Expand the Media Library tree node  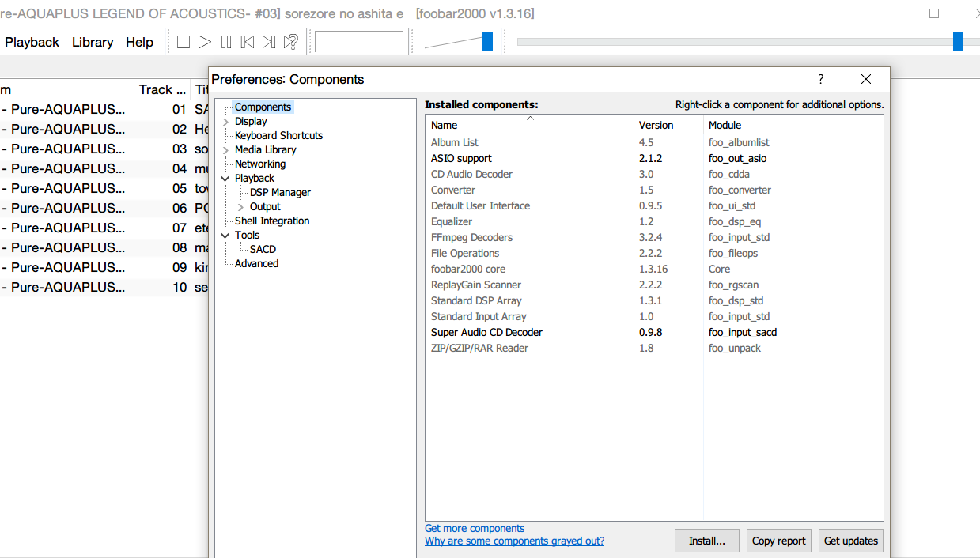pyautogui.click(x=226, y=150)
